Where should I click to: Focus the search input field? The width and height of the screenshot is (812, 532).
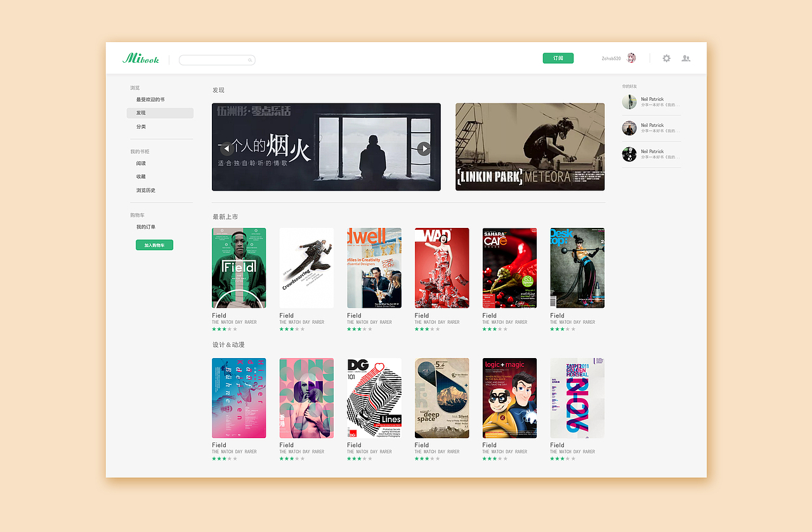(217, 60)
